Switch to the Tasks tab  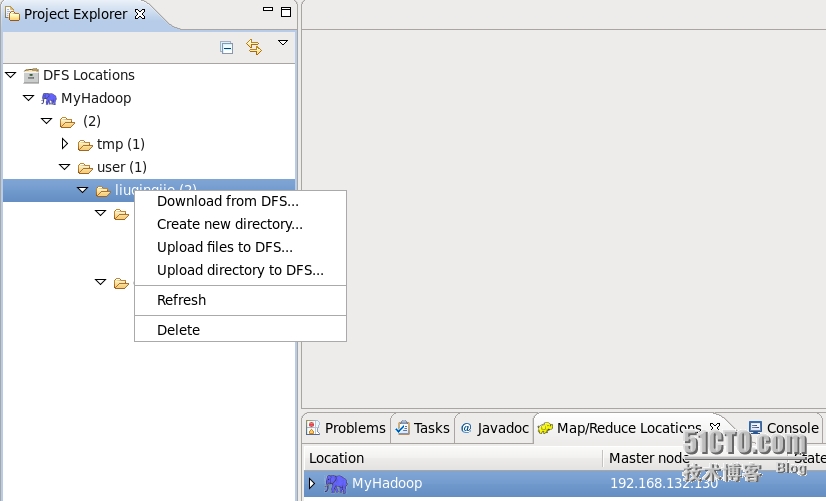423,428
